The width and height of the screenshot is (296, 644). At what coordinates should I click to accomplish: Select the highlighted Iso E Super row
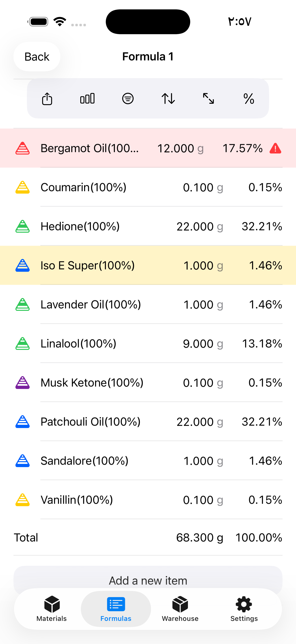(148, 265)
